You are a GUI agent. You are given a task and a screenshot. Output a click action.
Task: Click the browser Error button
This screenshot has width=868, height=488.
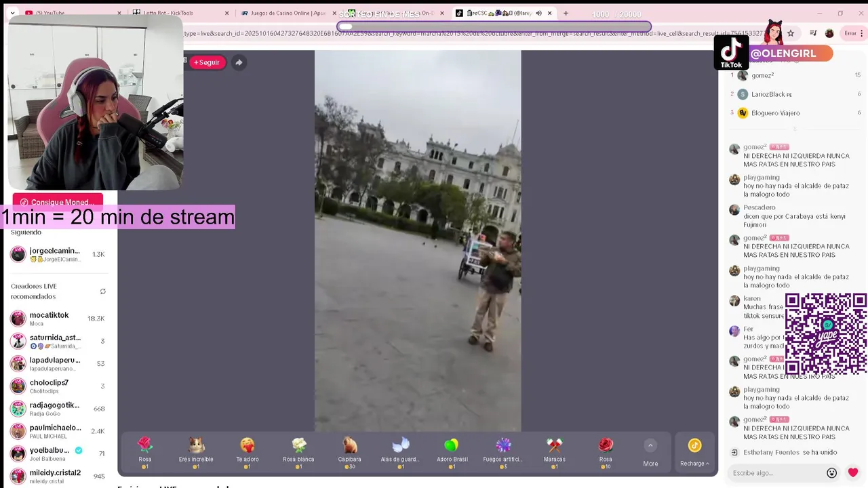pyautogui.click(x=853, y=33)
